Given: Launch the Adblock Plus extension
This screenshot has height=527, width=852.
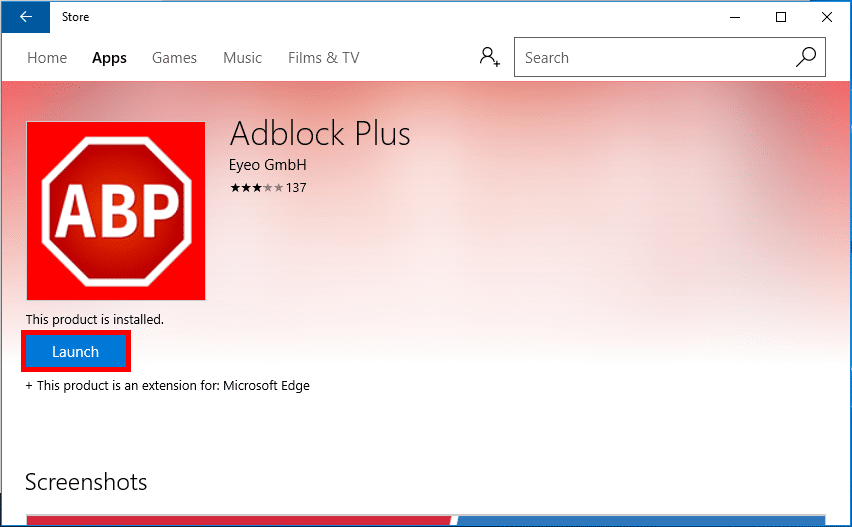Looking at the screenshot, I should 76,352.
